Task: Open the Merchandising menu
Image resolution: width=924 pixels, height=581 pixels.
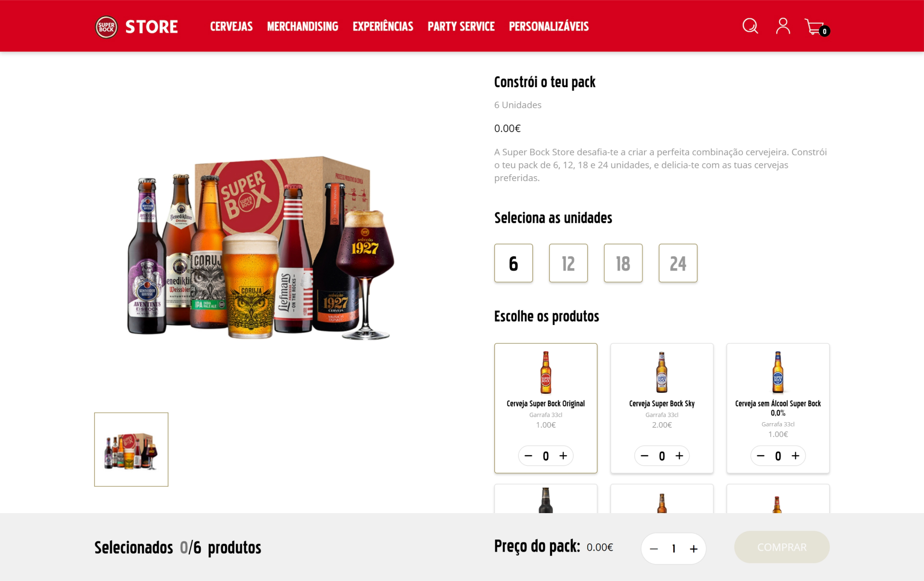Action: [303, 26]
